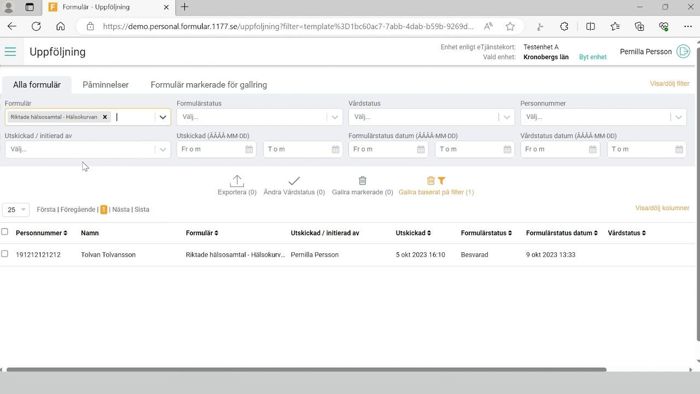Open browser essentials heart icon
The height and width of the screenshot is (394, 700).
coord(664,26)
